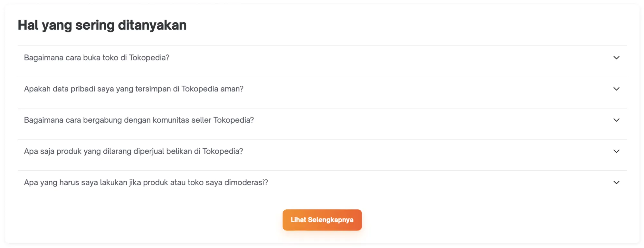Viewport: 644px width, 248px height.
Task: Toggle the accordion for the data security question
Action: (617, 89)
